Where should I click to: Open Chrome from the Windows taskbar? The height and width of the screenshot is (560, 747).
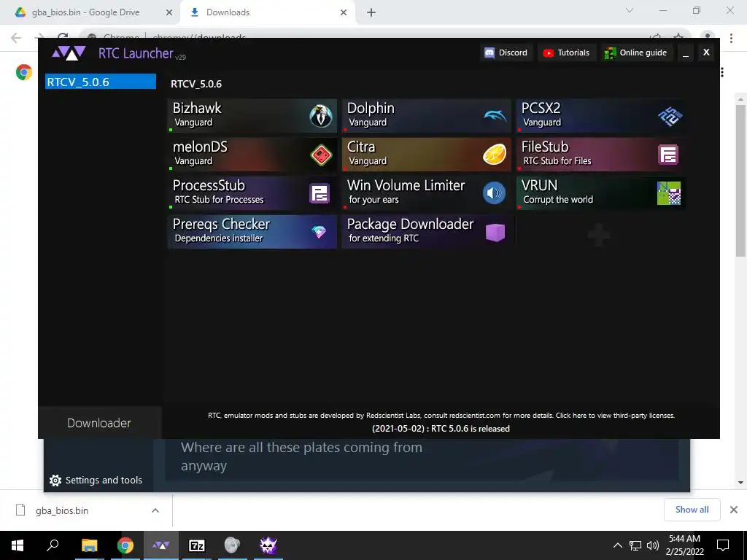click(x=125, y=545)
